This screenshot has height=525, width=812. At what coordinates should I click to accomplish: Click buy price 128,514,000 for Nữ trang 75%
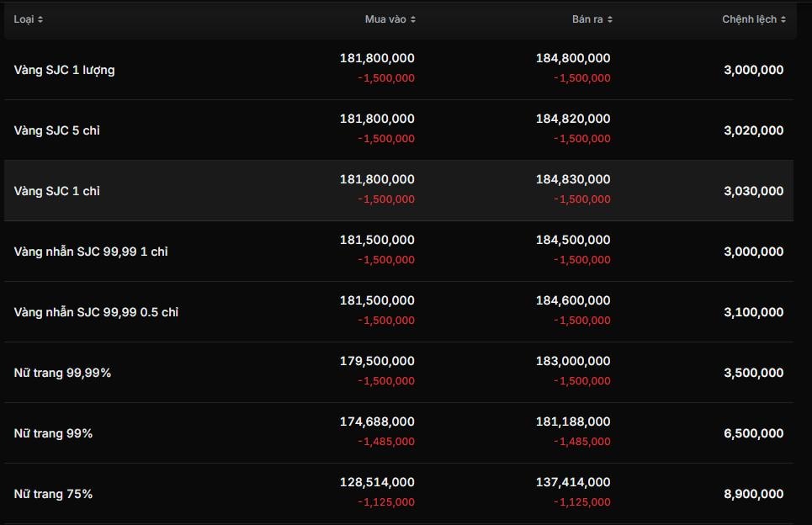(377, 482)
